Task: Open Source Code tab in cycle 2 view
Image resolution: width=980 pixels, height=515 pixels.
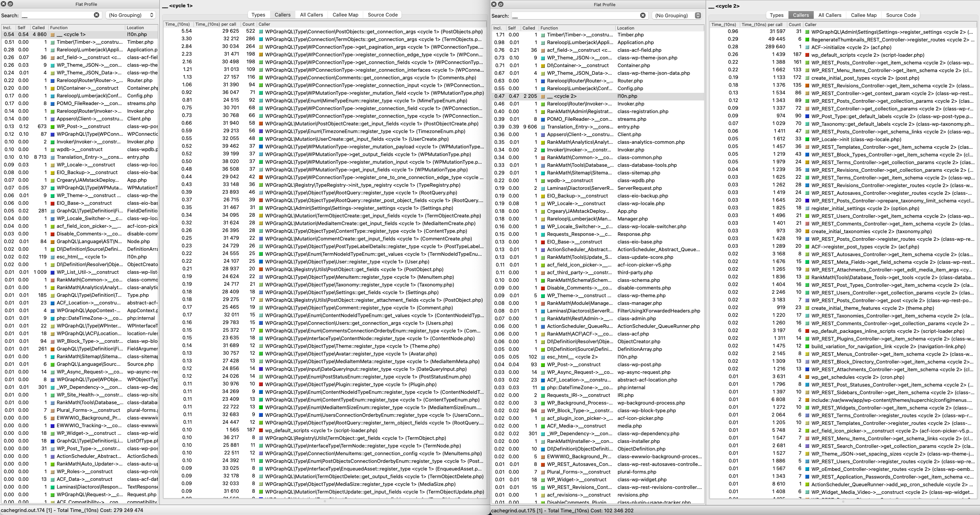Action: coord(901,15)
